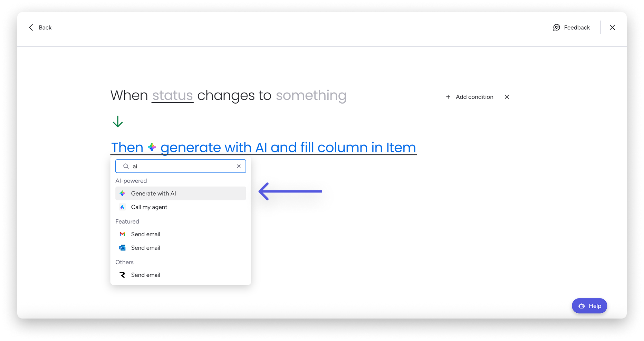Close the automation builder dialog
The image size is (644, 341).
pos(612,28)
